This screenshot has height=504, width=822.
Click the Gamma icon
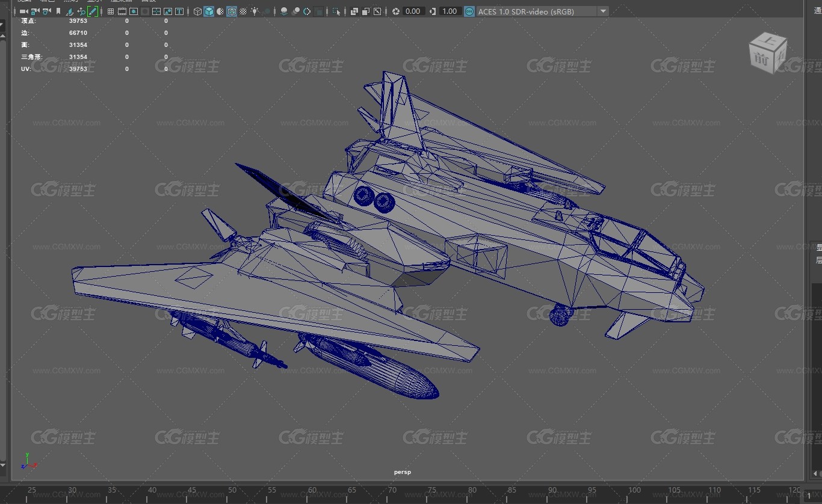point(433,11)
